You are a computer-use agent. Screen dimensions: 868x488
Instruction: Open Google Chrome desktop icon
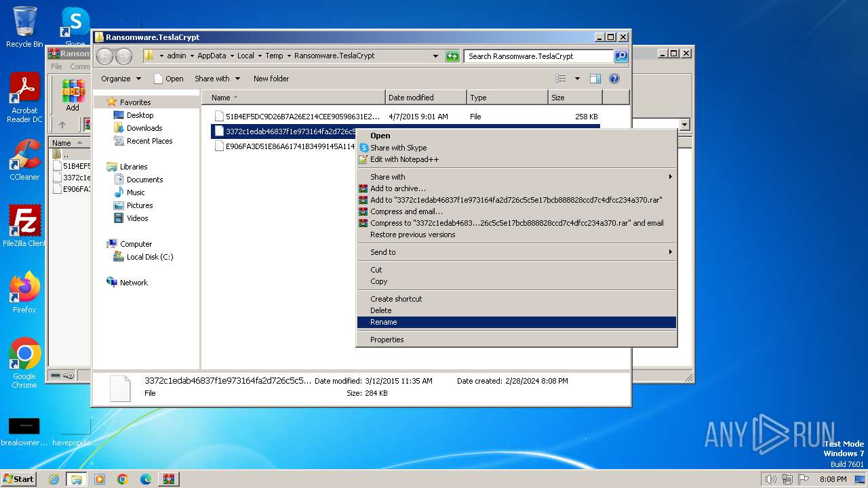coord(24,363)
